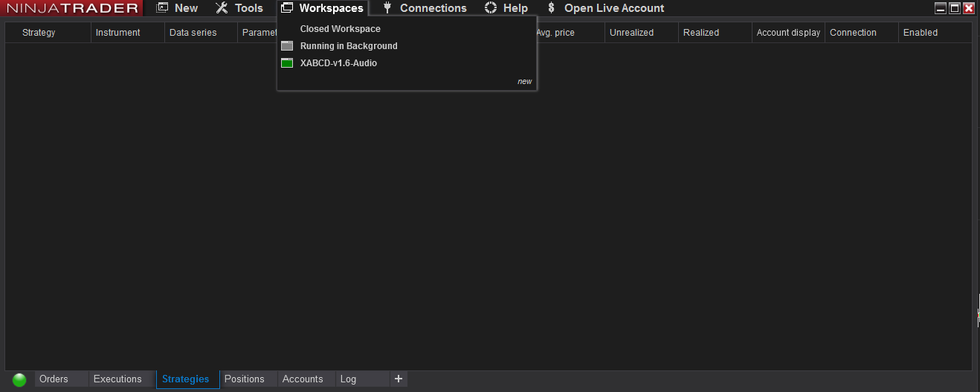Click the Workspaces windows icon
This screenshot has height=392, width=980.
(287, 8)
